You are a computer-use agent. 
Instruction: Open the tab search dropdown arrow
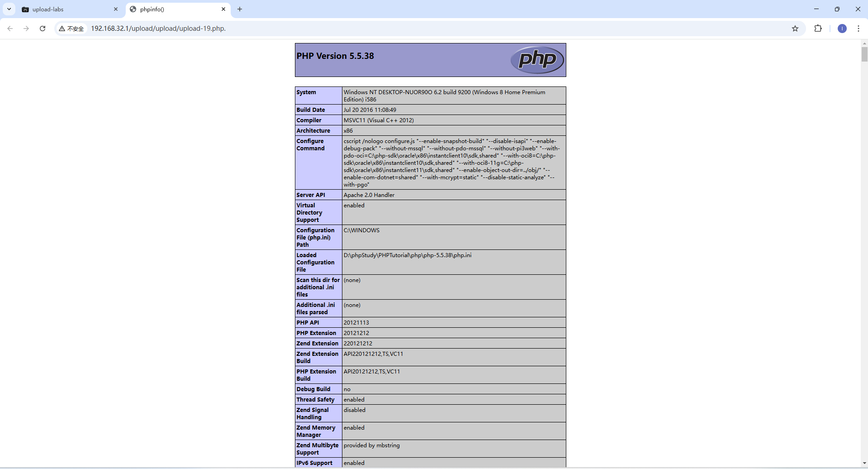(9, 9)
